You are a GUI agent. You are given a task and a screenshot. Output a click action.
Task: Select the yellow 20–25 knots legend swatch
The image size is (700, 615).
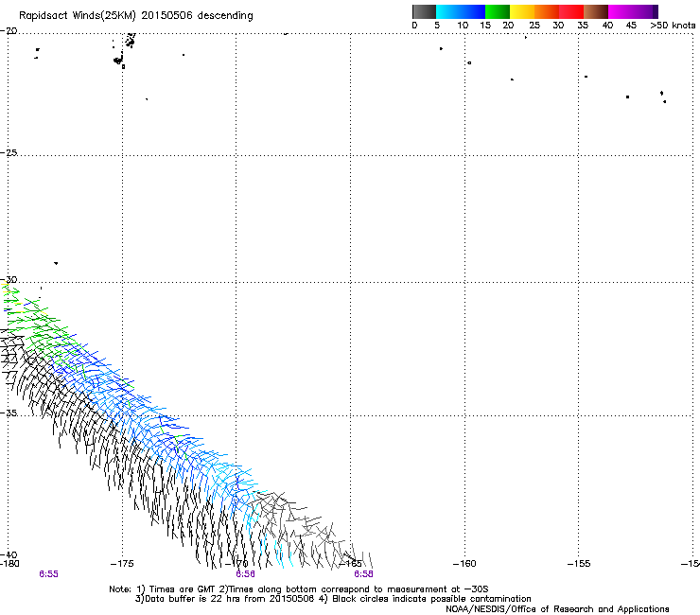coord(522,11)
